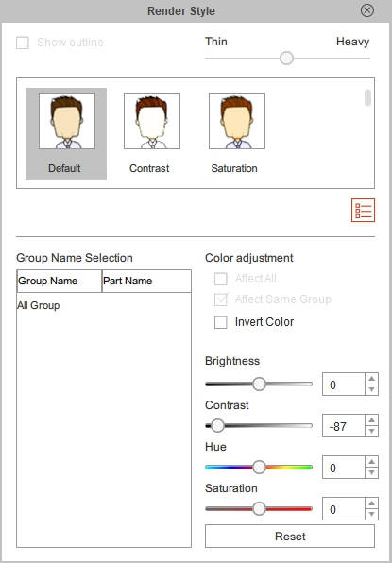This screenshot has width=392, height=563.
Task: Decrease Contrast value with down arrow
Action: point(371,432)
